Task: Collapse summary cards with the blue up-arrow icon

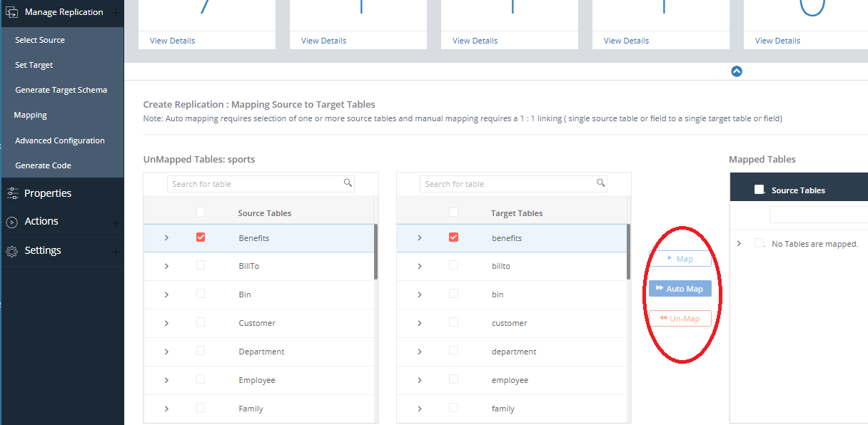Action: (x=737, y=71)
